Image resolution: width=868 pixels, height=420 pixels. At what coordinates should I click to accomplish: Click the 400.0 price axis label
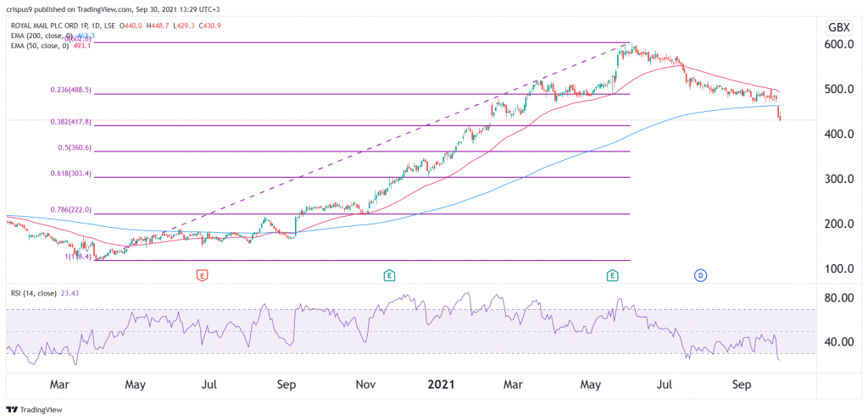point(840,134)
